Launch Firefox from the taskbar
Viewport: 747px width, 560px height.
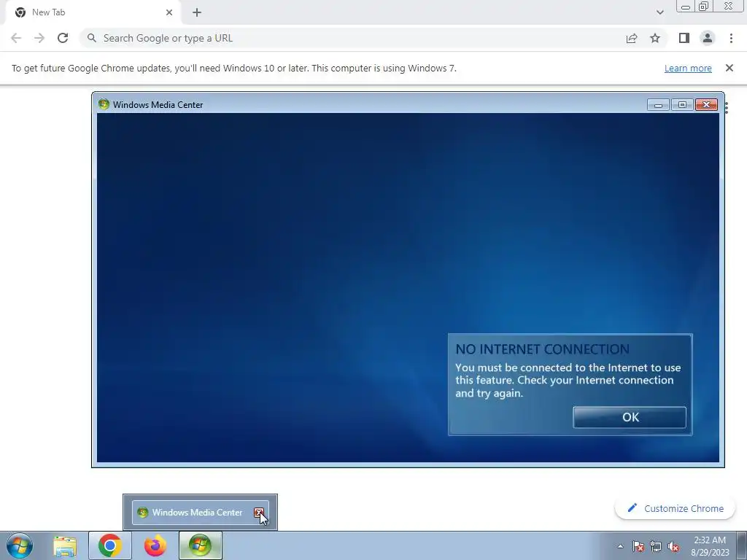tap(155, 545)
